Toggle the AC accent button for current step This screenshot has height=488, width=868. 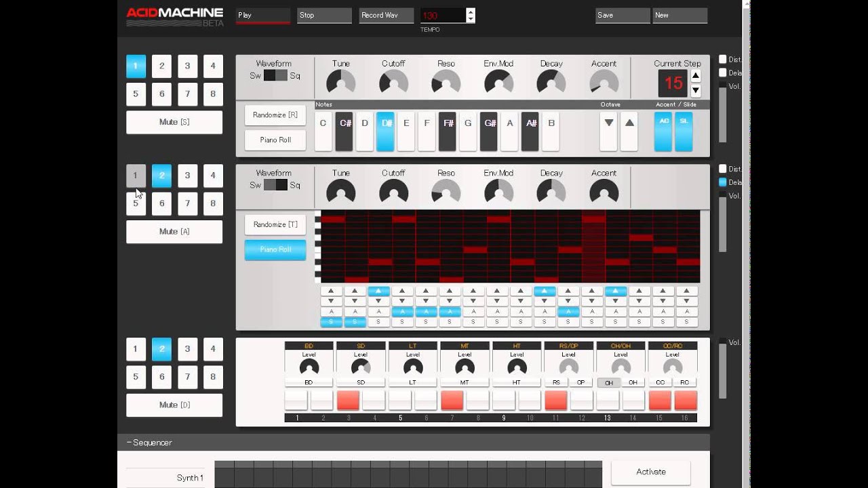(664, 131)
